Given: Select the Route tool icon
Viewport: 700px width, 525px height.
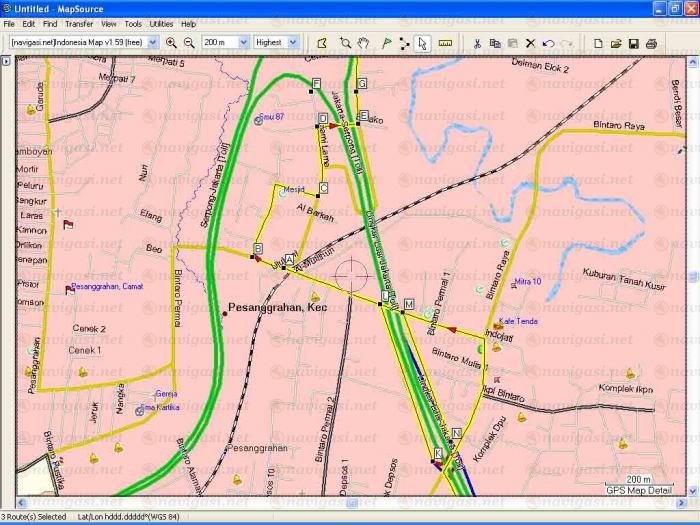Looking at the screenshot, I should 404,43.
